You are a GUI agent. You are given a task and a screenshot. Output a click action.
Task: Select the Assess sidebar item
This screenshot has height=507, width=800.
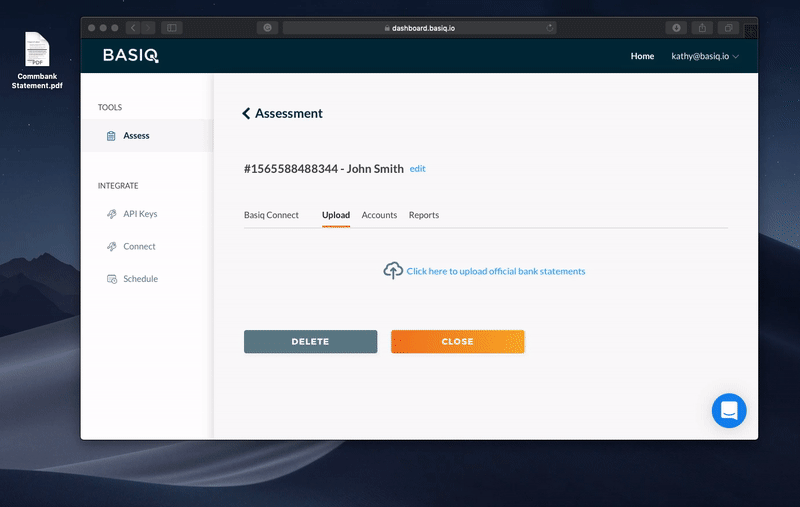click(147, 136)
